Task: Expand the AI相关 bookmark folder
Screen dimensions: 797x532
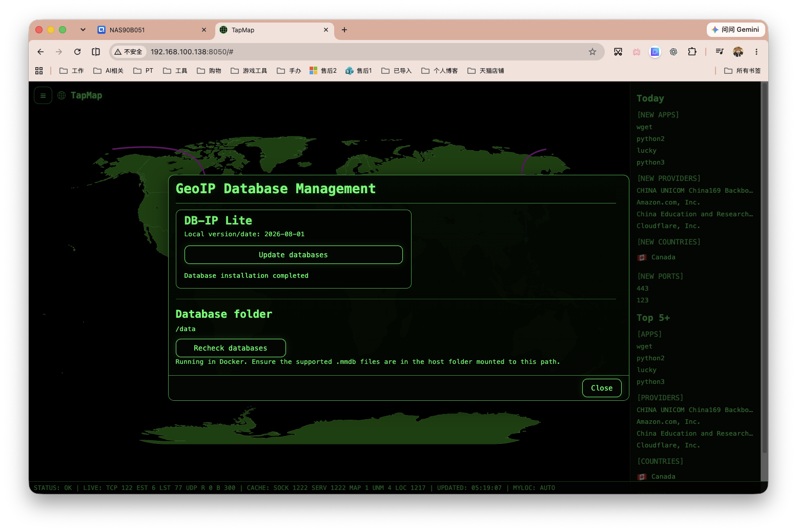Action: click(108, 71)
